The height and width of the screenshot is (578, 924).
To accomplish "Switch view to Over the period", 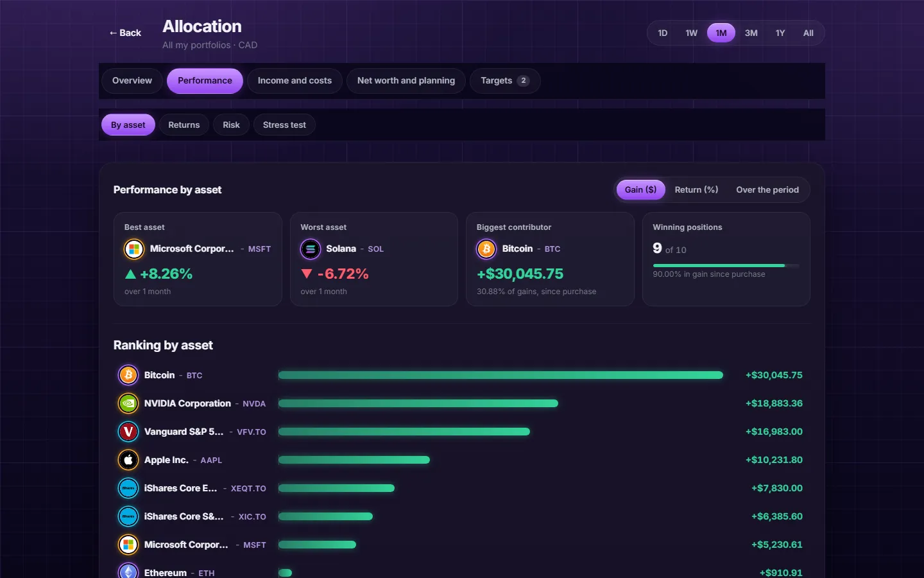I will 767,189.
